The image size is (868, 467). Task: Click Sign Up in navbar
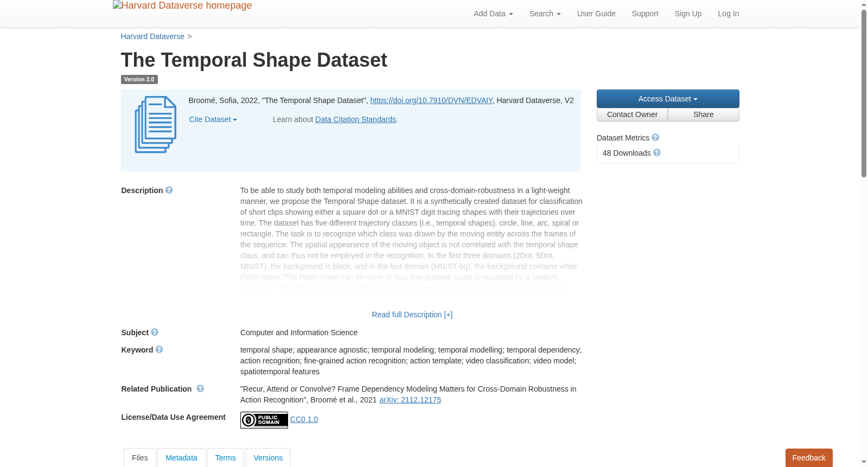click(688, 14)
